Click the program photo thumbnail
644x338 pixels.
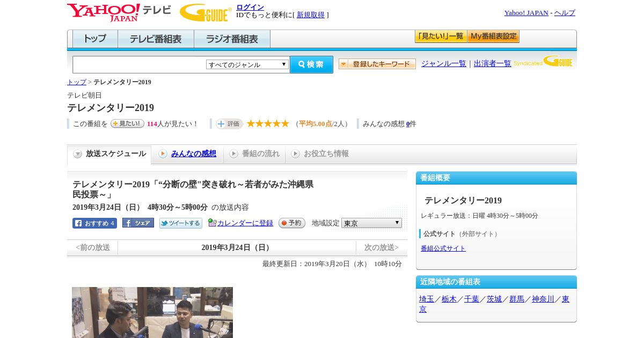[152, 312]
